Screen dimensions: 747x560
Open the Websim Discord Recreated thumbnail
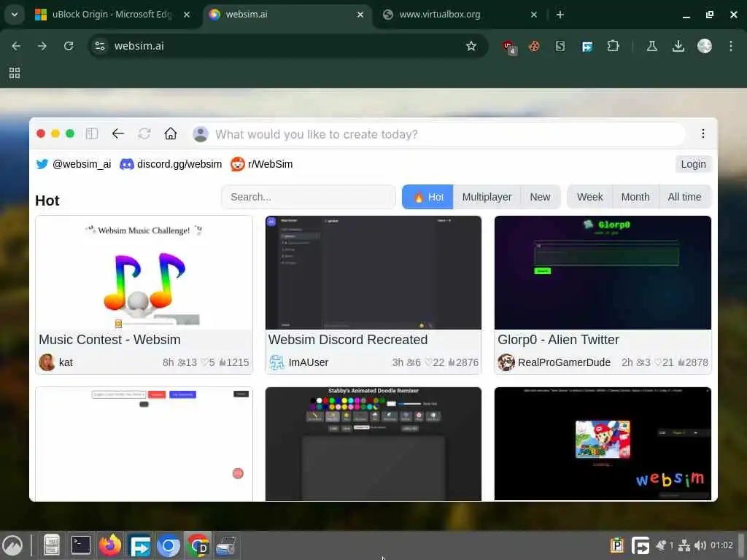(x=373, y=273)
